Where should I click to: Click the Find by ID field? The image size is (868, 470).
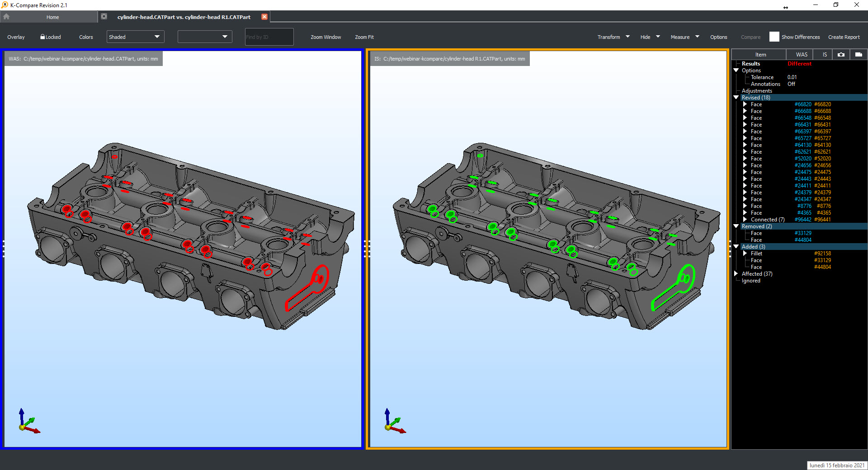(269, 37)
